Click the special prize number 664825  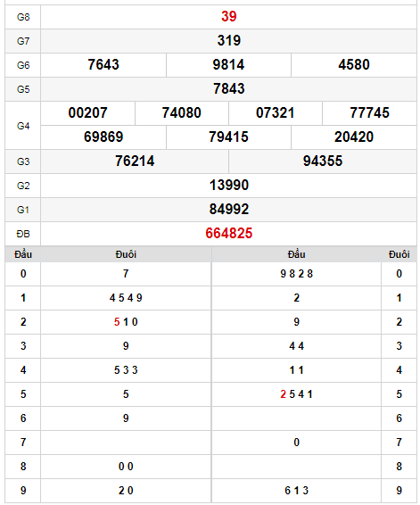point(228,234)
